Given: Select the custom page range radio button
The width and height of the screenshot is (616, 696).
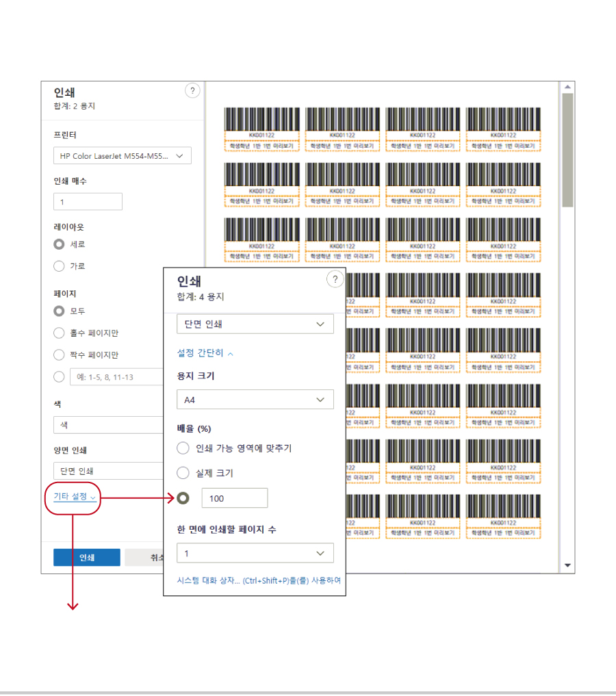Looking at the screenshot, I should tap(59, 377).
